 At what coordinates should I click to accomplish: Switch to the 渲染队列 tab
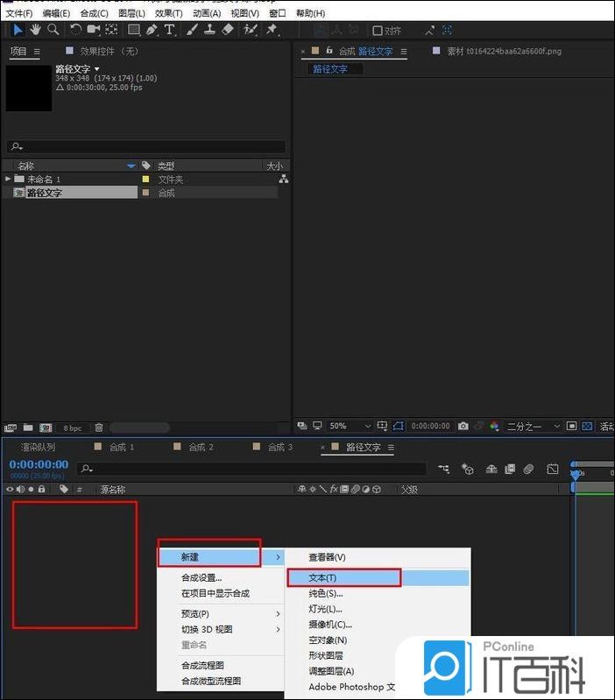pos(38,447)
